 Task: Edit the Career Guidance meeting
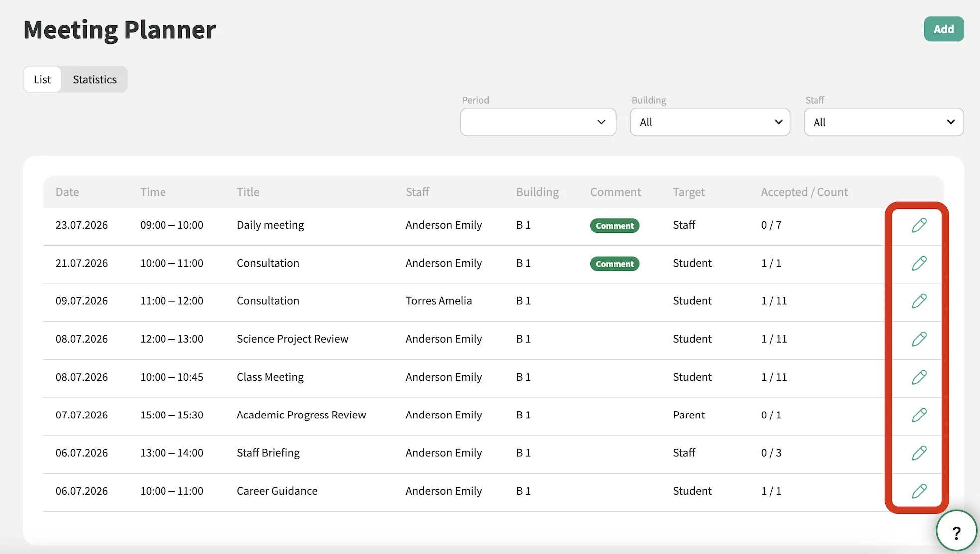point(919,491)
